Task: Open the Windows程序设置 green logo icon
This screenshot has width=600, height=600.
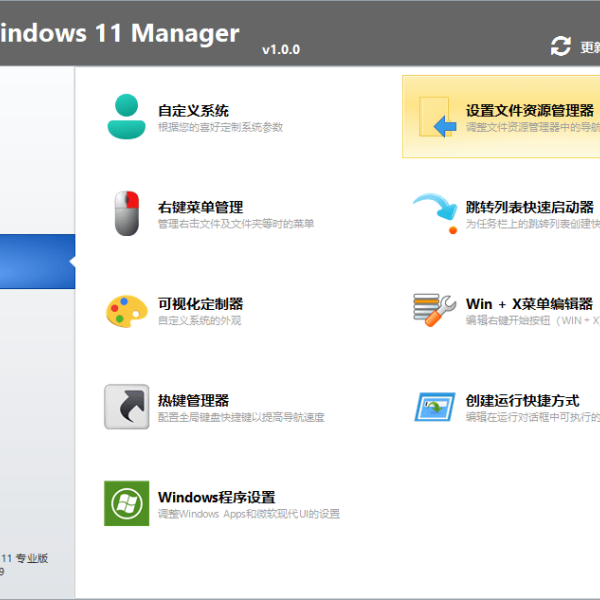Action: (127, 503)
